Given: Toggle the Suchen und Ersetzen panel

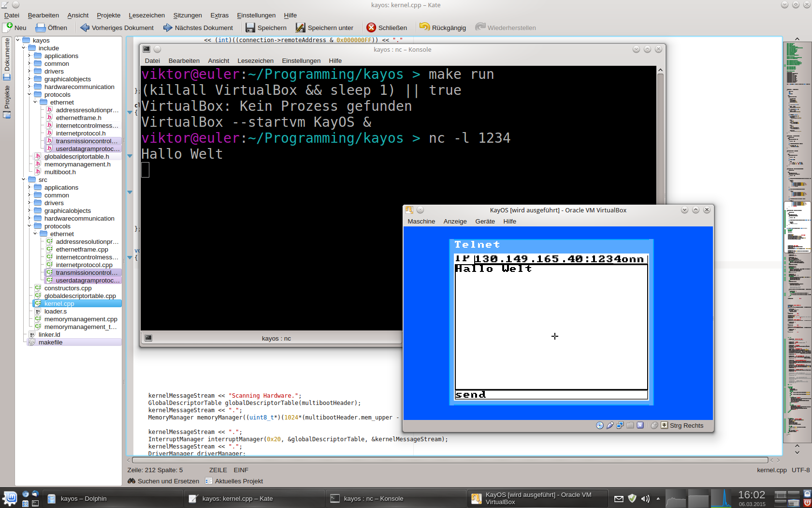Looking at the screenshot, I should pyautogui.click(x=163, y=481).
